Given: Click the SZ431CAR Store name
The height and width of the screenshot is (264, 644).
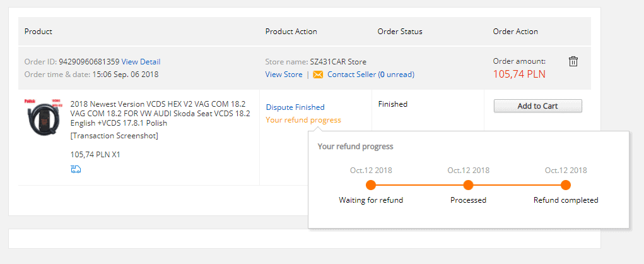Looking at the screenshot, I should (338, 62).
